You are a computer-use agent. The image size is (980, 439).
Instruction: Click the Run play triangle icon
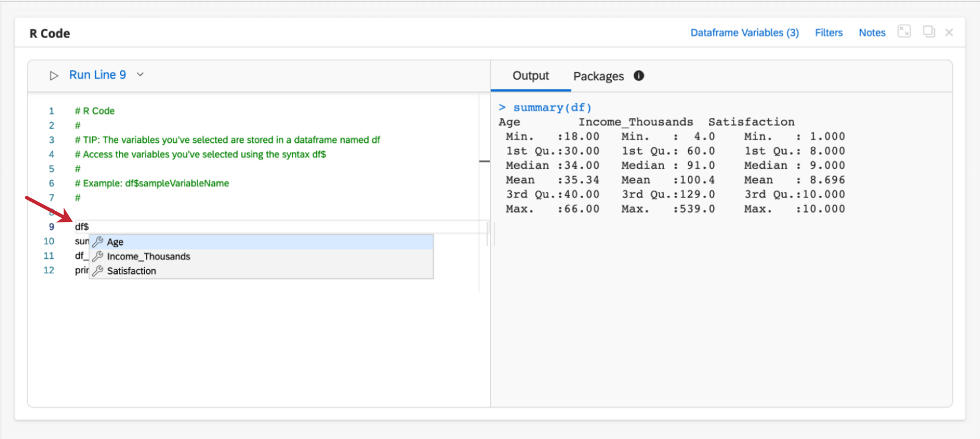[x=54, y=76]
